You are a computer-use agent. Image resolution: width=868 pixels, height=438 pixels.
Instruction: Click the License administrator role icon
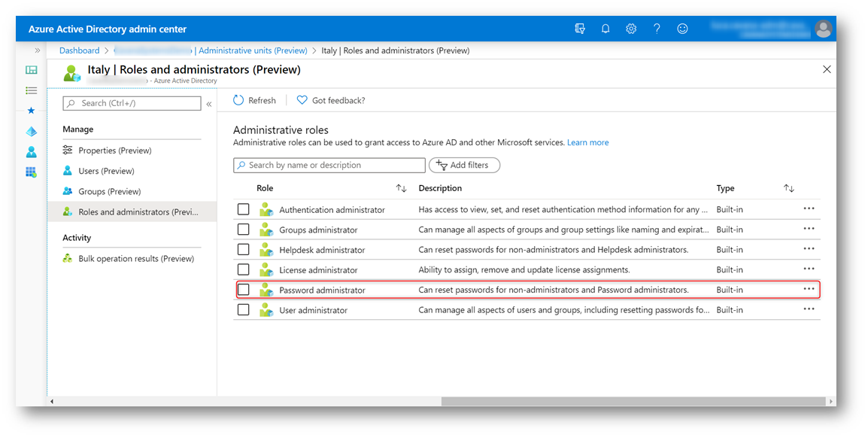266,269
